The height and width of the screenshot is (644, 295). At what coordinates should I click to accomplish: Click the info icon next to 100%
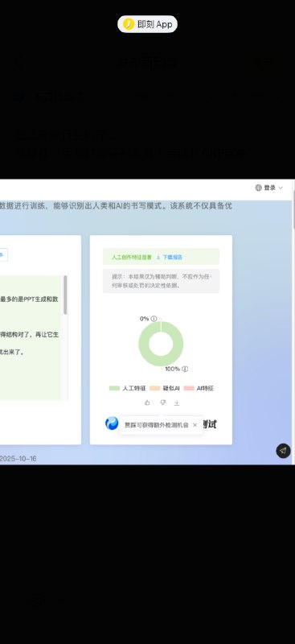[x=185, y=369]
